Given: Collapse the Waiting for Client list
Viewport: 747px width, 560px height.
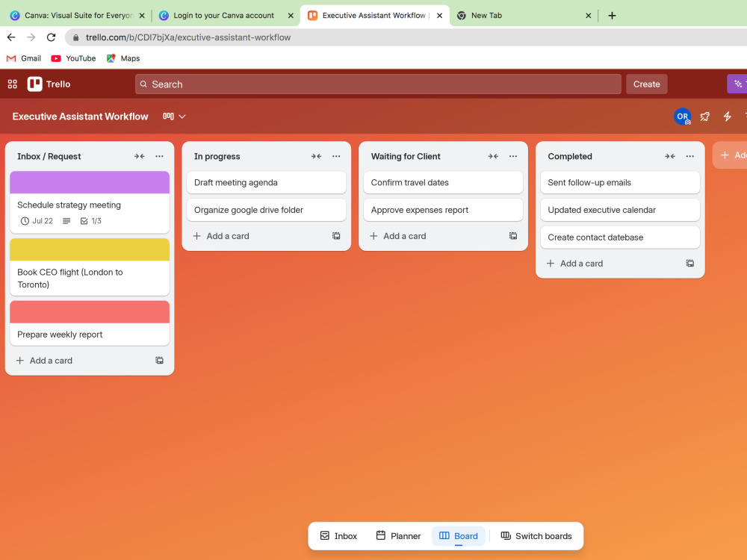Looking at the screenshot, I should click(493, 156).
